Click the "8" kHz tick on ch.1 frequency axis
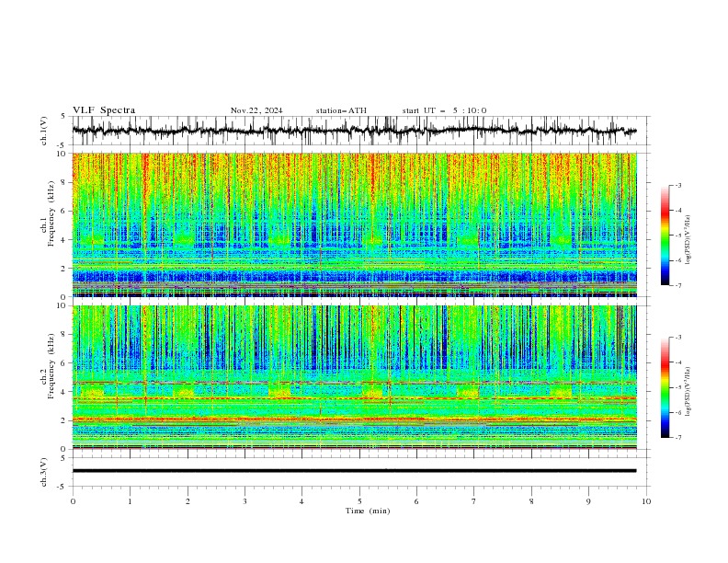Viewport: 728px width, 563px height. 65,182
